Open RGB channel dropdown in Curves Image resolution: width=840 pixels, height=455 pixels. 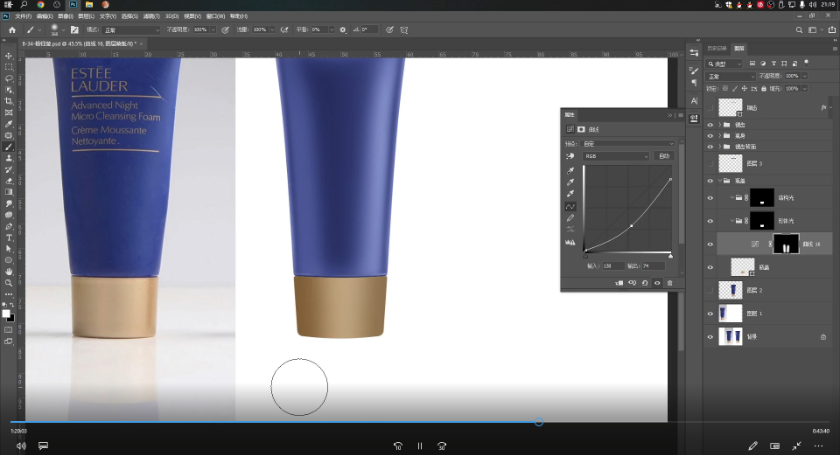click(616, 156)
